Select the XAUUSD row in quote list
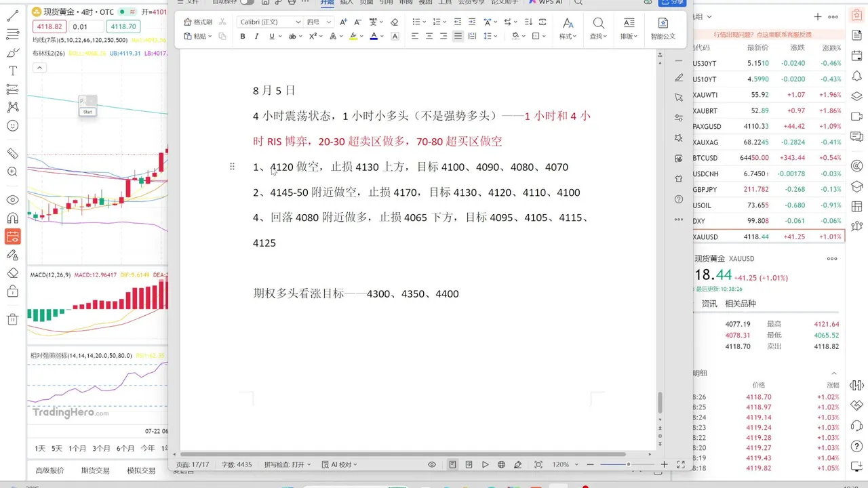 pos(768,237)
